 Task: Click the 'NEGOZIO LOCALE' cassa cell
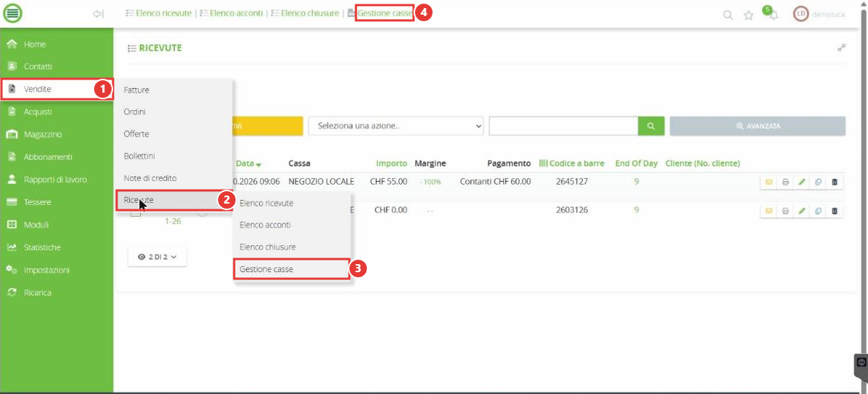(x=321, y=181)
